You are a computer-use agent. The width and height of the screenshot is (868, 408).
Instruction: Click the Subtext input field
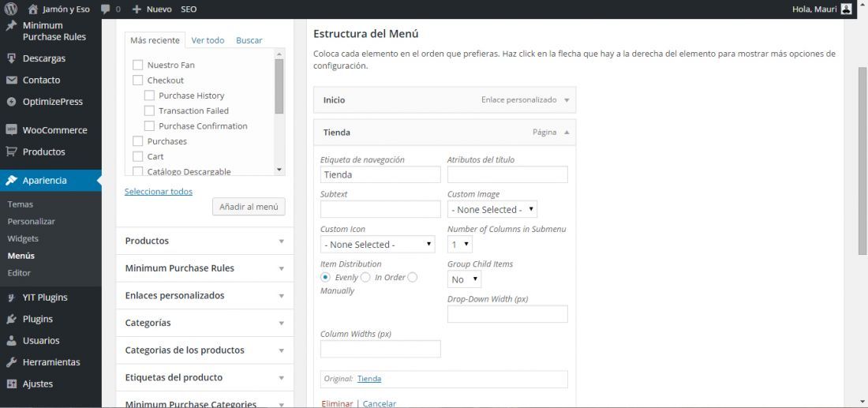pos(381,209)
